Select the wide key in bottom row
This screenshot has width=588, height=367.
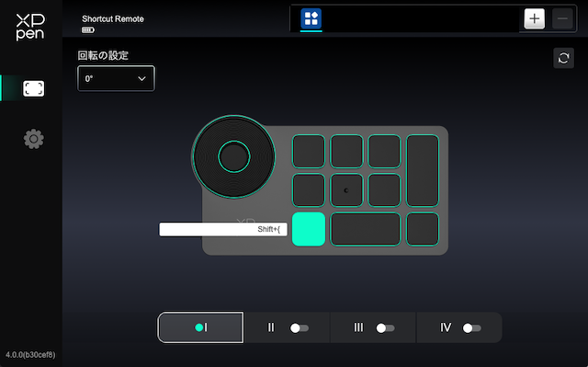click(366, 229)
